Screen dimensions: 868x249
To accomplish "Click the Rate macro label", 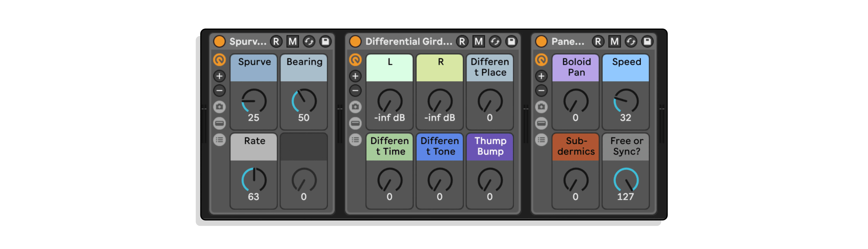I will point(254,147).
